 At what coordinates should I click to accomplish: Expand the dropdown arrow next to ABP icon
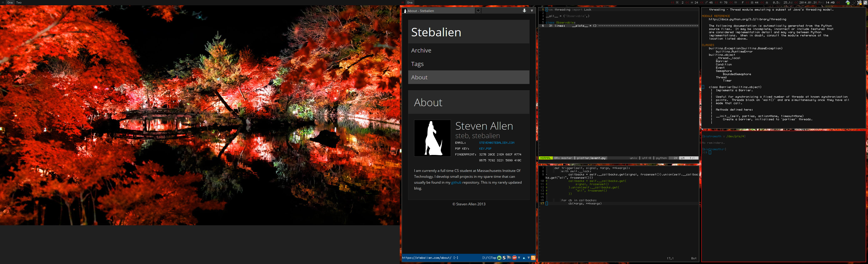click(519, 258)
